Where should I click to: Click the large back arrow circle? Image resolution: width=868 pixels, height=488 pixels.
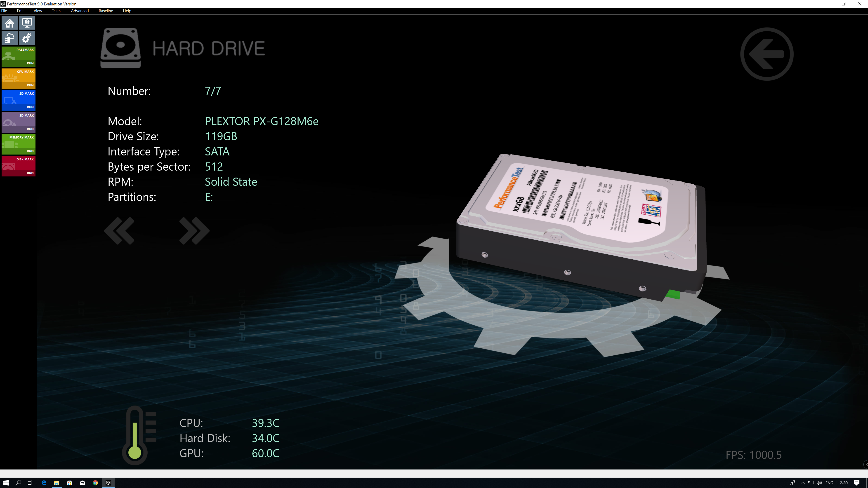coord(767,54)
